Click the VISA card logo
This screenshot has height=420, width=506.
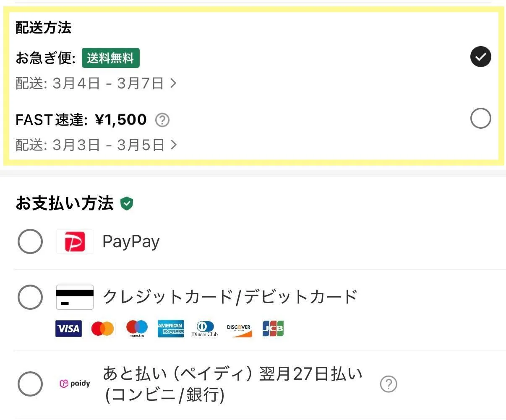[68, 329]
